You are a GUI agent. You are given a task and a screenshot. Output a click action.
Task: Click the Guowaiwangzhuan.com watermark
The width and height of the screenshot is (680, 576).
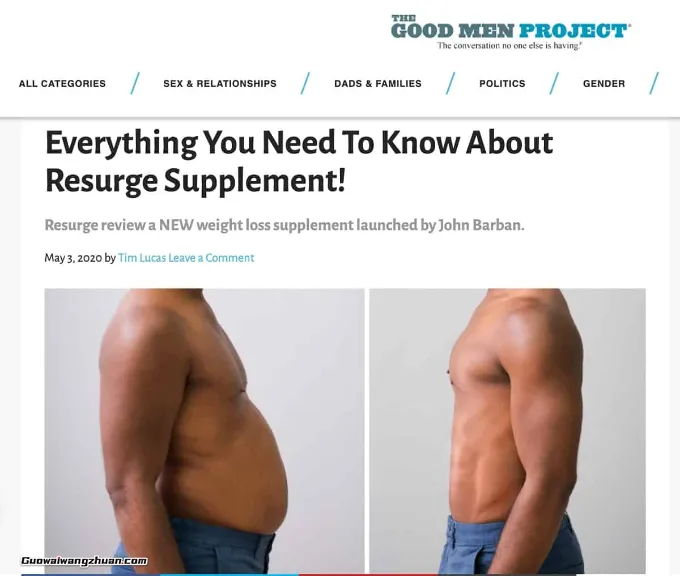point(84,561)
